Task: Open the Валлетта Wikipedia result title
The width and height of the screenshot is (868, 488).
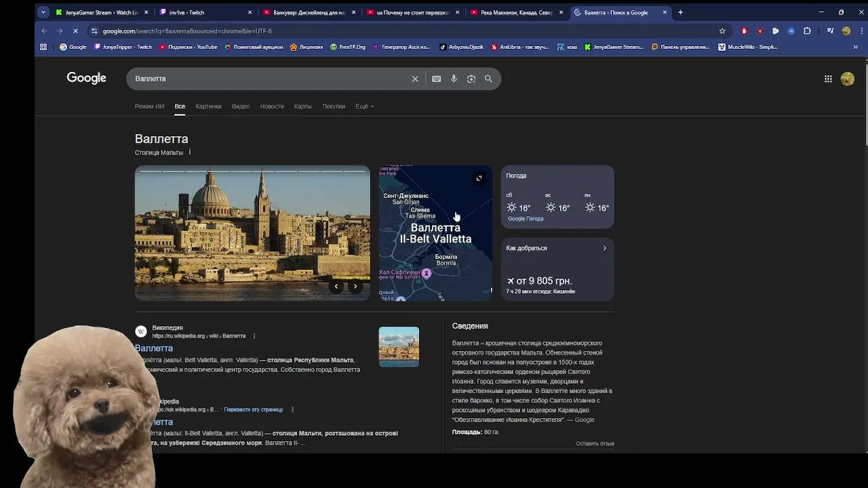Action: 154,348
